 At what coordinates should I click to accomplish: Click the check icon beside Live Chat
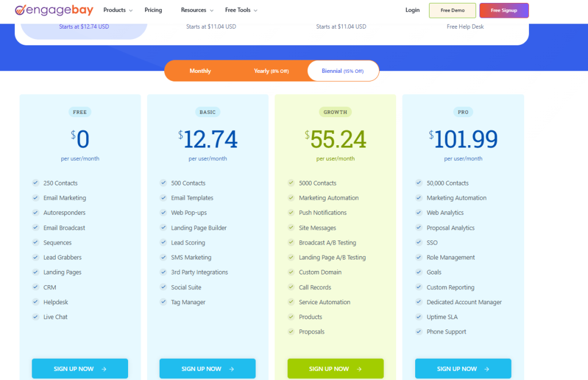tap(36, 317)
